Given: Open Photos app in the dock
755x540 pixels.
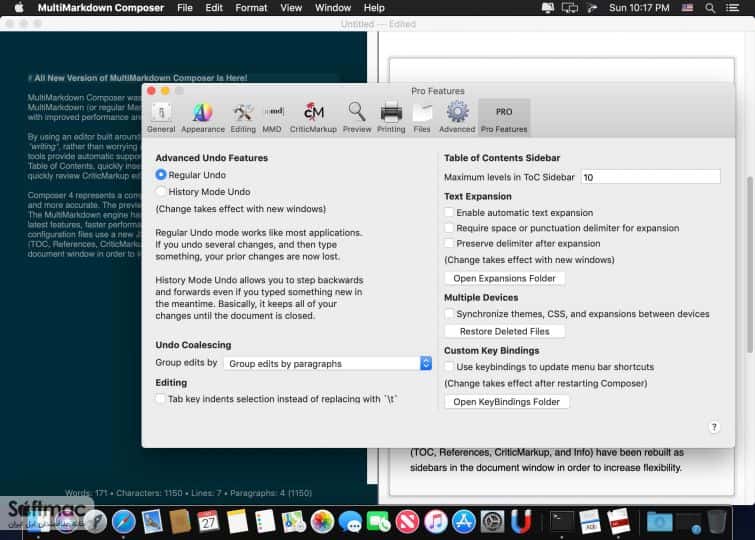Looking at the screenshot, I should (x=322, y=522).
